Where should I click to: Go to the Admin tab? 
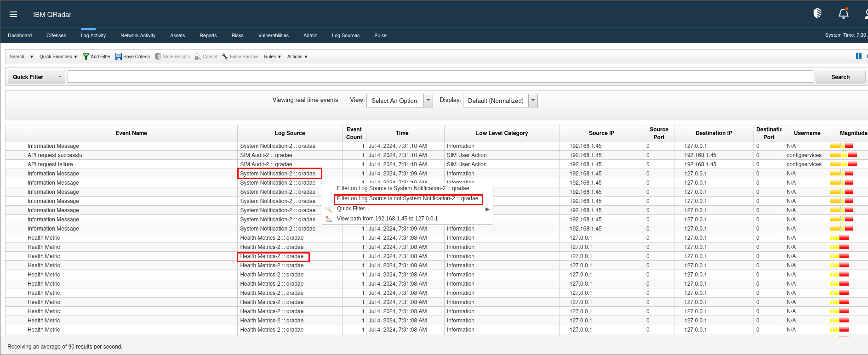[x=310, y=35]
